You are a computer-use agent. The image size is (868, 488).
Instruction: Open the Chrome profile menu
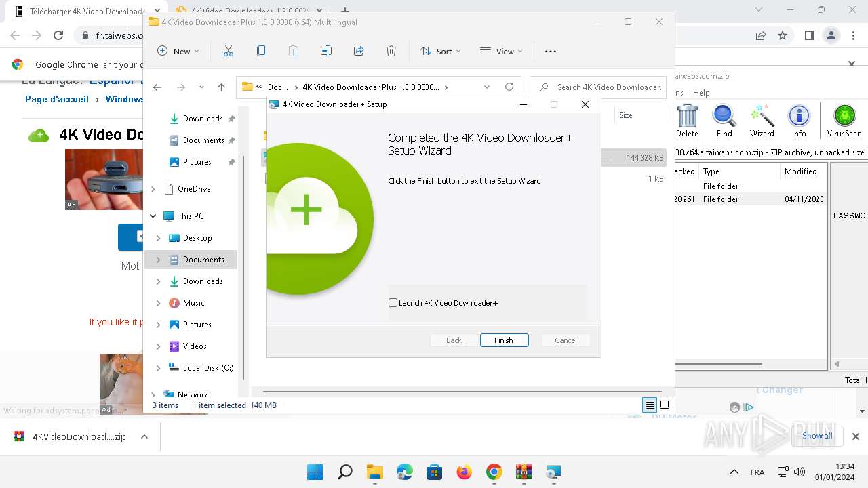[831, 35]
